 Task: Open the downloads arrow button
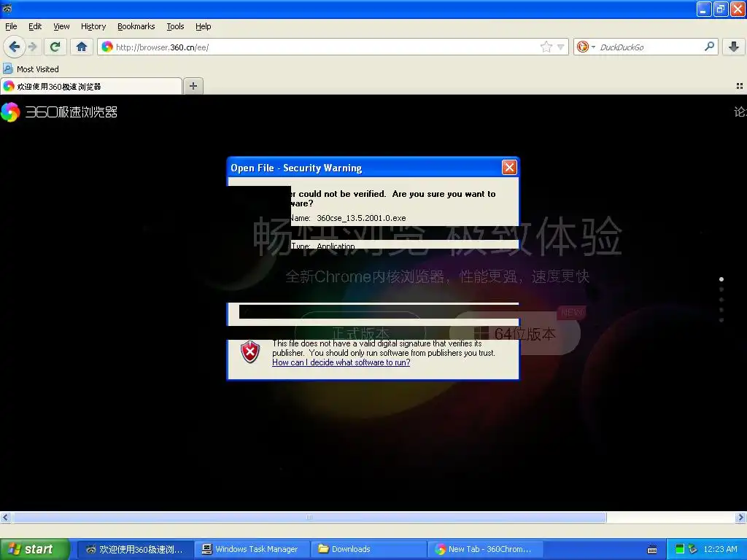[734, 47]
